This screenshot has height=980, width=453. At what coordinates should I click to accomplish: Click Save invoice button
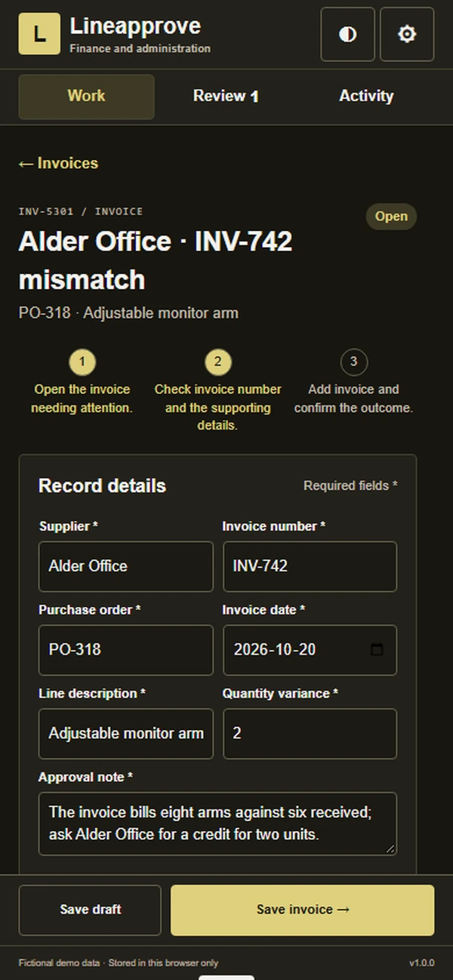point(303,910)
